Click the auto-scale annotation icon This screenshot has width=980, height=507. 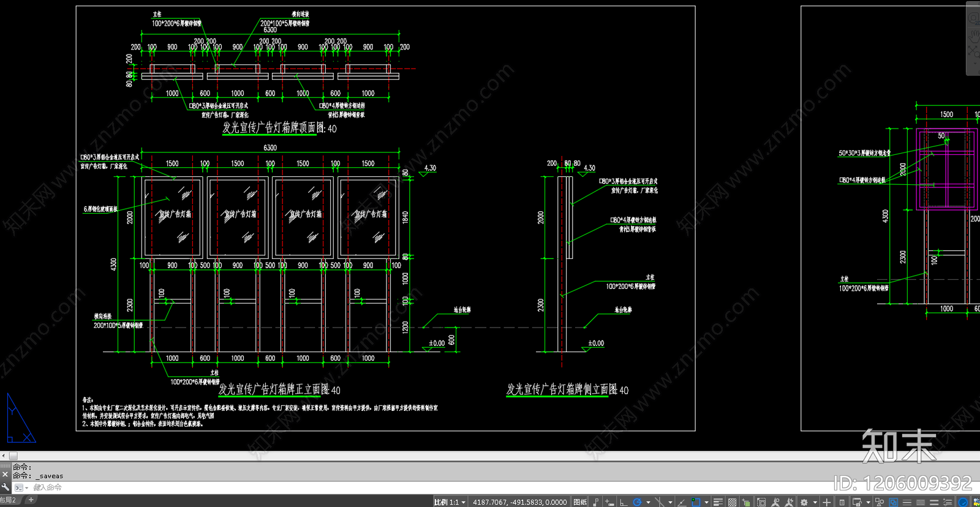point(790,502)
